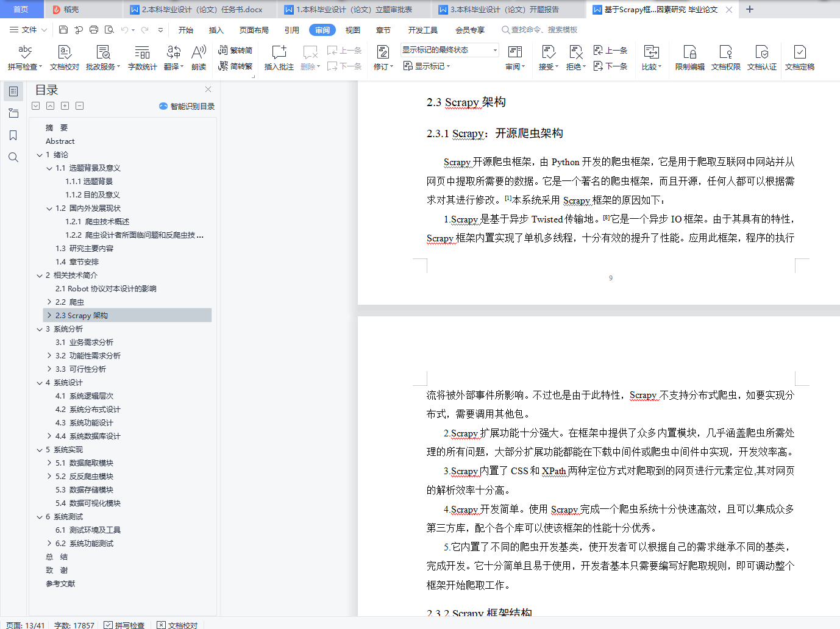This screenshot has height=629, width=840.
Task: Click the word count 17857 in status bar
Action: click(74, 625)
